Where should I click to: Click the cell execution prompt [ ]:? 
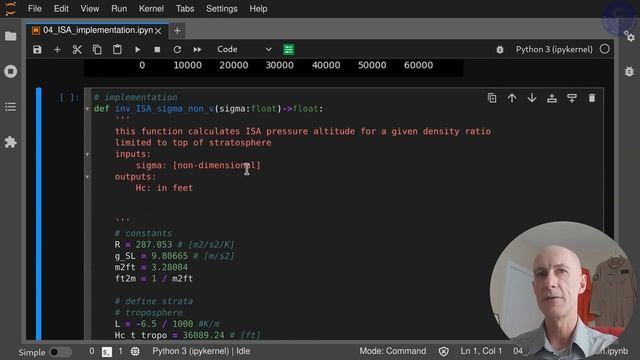click(69, 98)
